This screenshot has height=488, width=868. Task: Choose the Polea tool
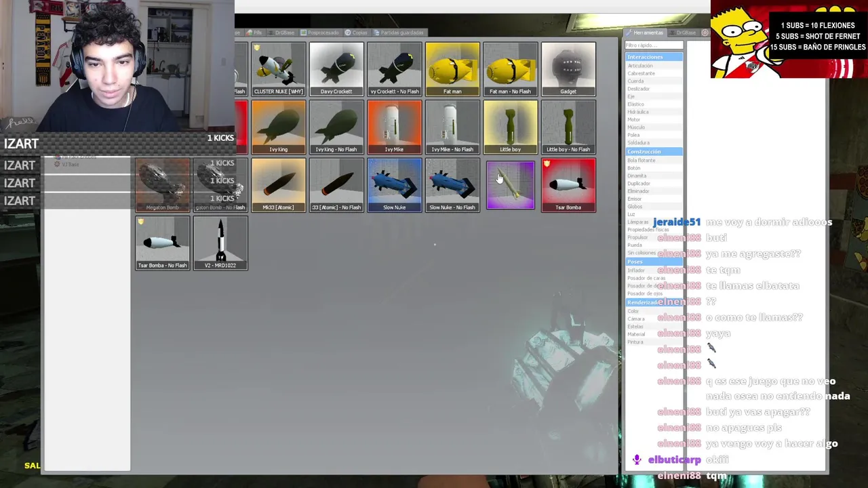pos(633,135)
